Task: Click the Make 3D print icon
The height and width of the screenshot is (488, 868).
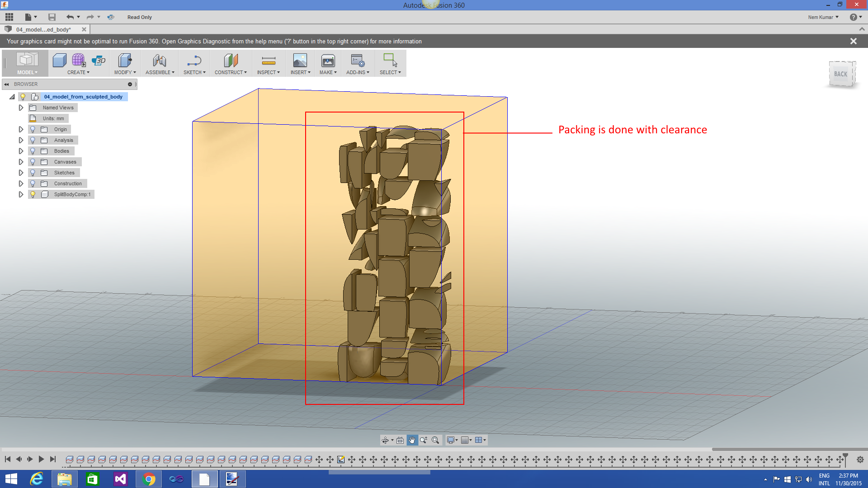Action: [x=328, y=61]
